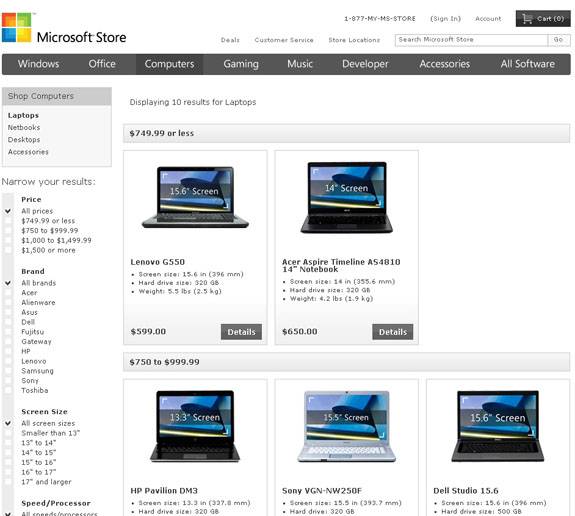Open the All Software tab
Screen dimensions: 575x516
coord(528,64)
